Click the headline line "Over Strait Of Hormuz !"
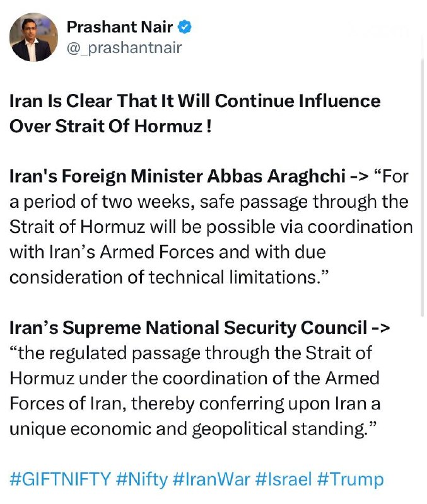427x504 pixels. tap(110, 125)
